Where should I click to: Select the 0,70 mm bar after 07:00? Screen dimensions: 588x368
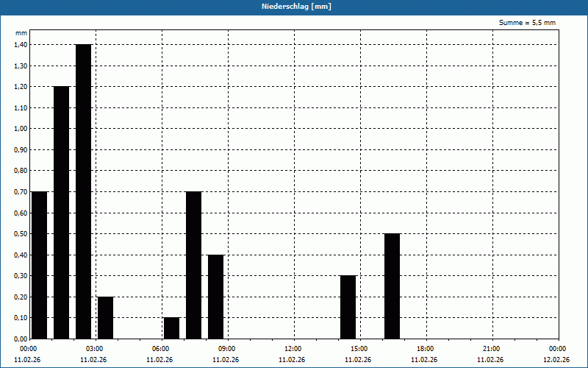click(x=194, y=265)
